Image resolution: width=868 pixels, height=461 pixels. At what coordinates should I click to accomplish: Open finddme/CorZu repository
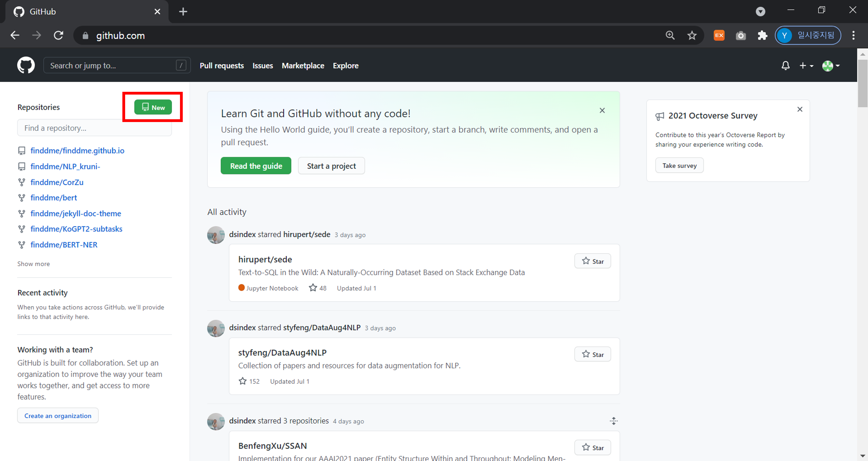click(57, 182)
